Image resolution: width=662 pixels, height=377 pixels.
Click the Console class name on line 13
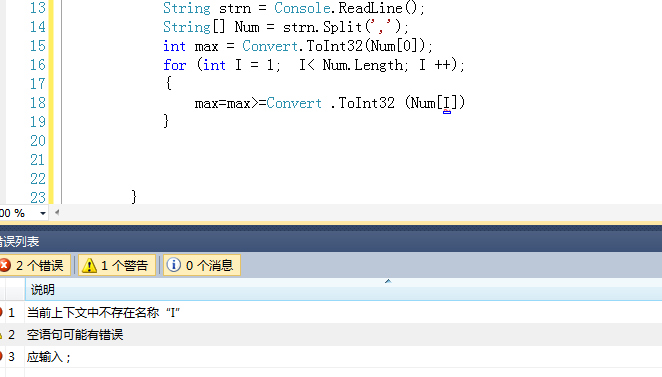[x=302, y=8]
